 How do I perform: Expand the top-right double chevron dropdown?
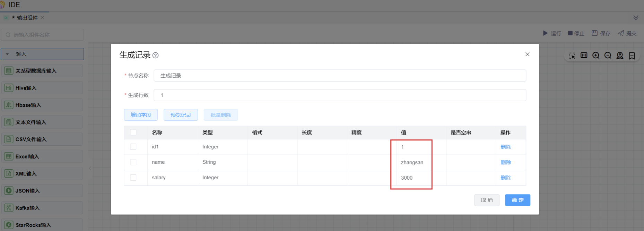click(x=636, y=18)
